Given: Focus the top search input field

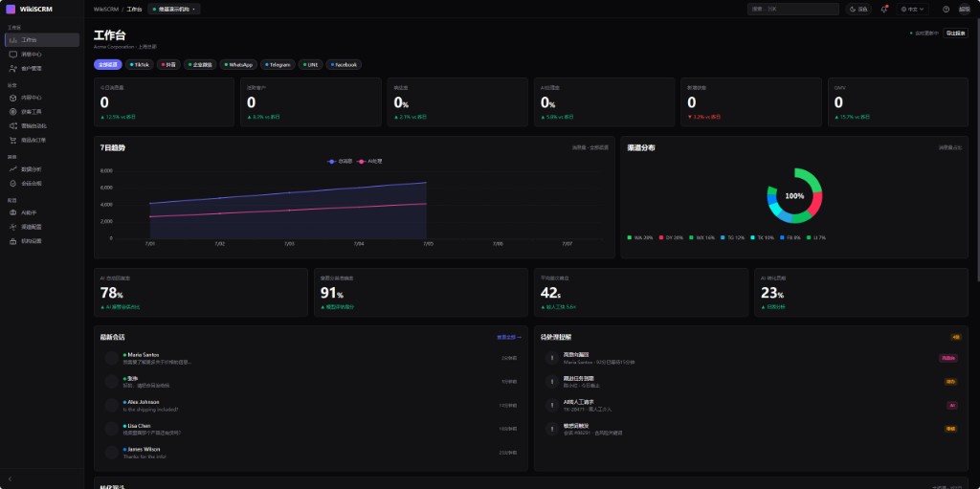Looking at the screenshot, I should point(792,10).
